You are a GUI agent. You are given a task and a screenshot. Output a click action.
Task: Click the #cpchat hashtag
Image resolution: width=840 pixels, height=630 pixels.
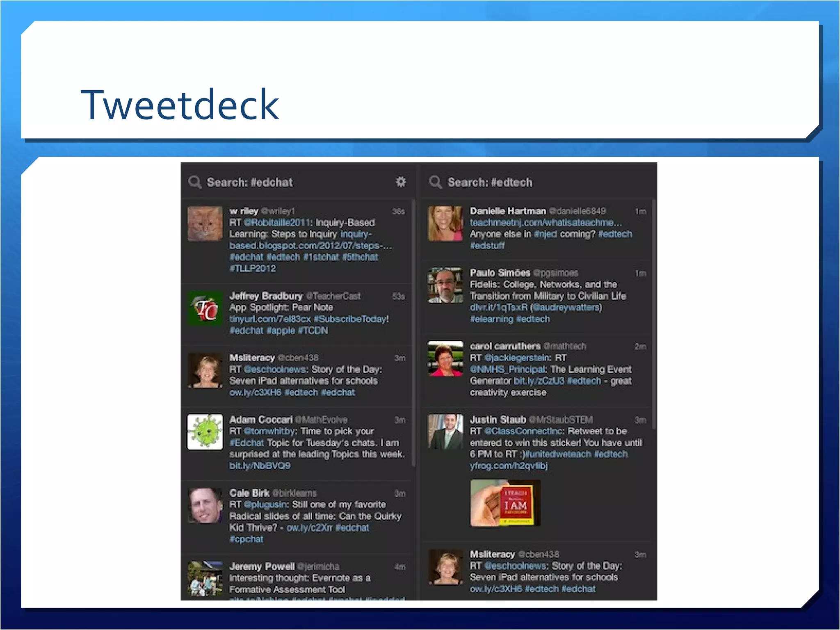(246, 539)
